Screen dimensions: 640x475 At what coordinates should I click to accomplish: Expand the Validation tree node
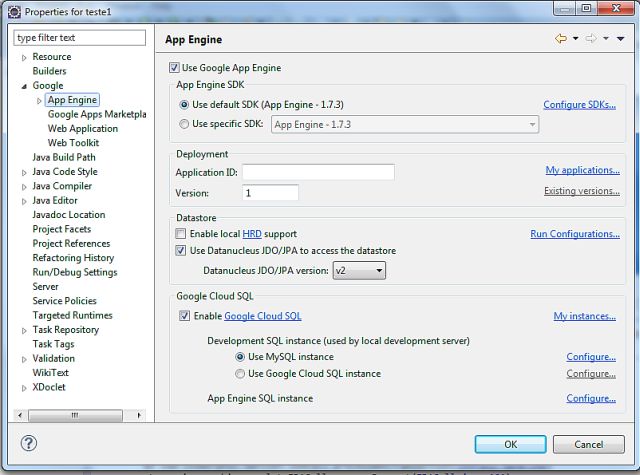(x=24, y=358)
